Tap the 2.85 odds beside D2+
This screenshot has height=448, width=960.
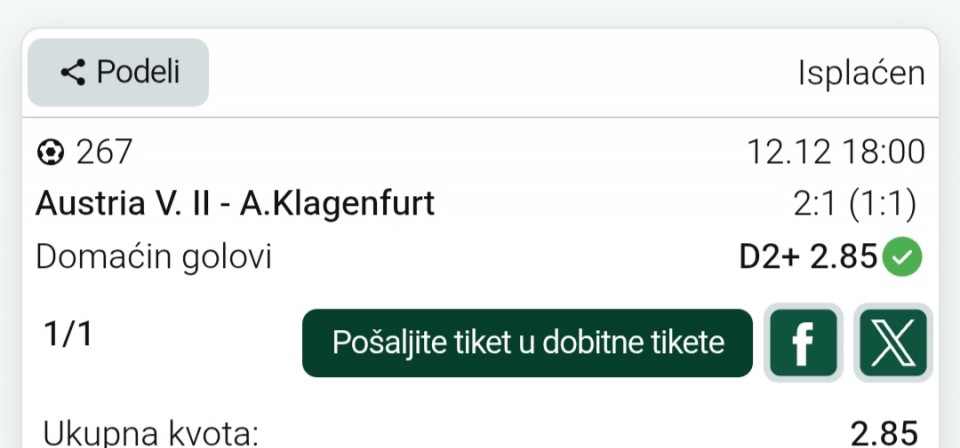pyautogui.click(x=844, y=257)
